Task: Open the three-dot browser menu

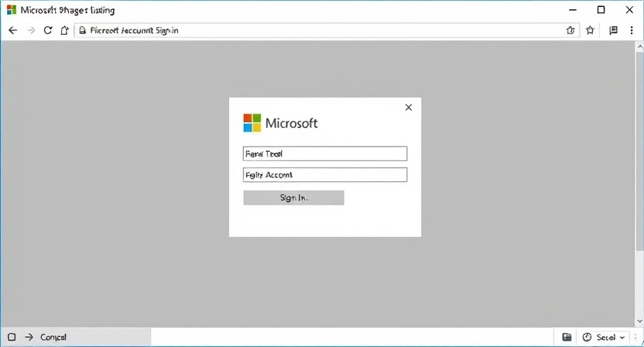Action: coord(632,30)
